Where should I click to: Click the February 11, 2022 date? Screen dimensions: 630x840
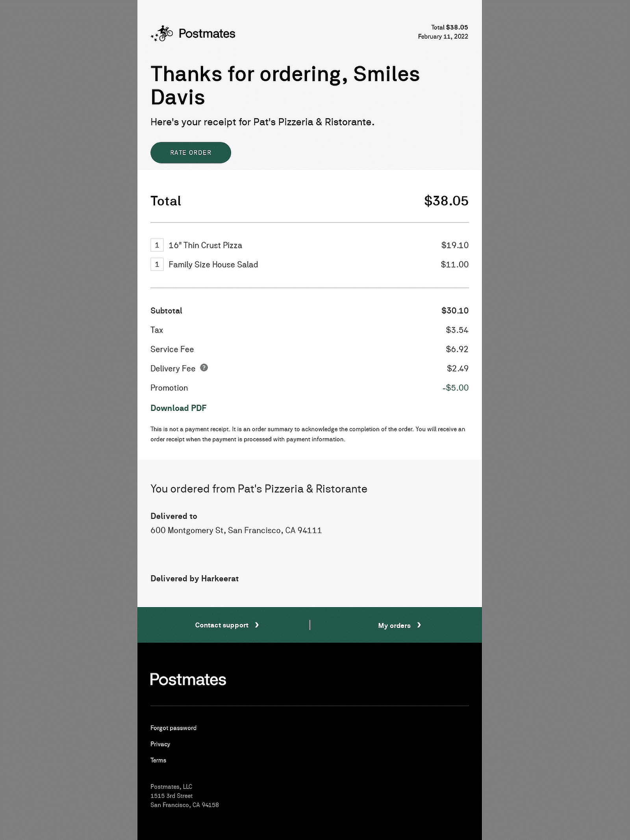442,36
